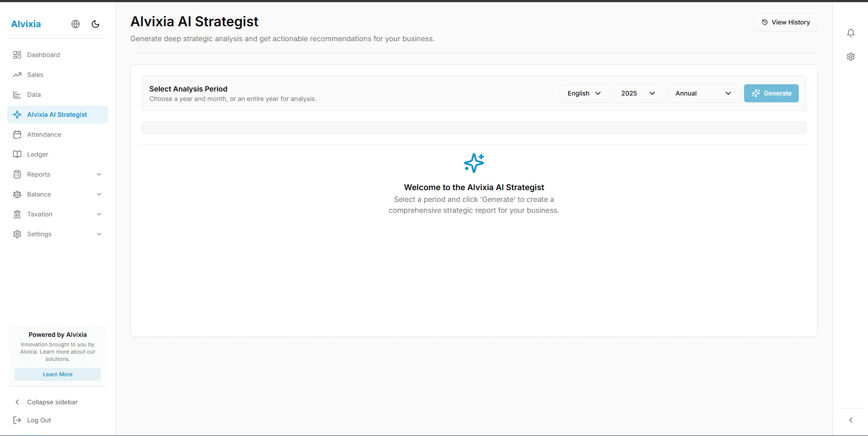Collapse the sidebar
Viewport: 868px width, 436px height.
52,402
